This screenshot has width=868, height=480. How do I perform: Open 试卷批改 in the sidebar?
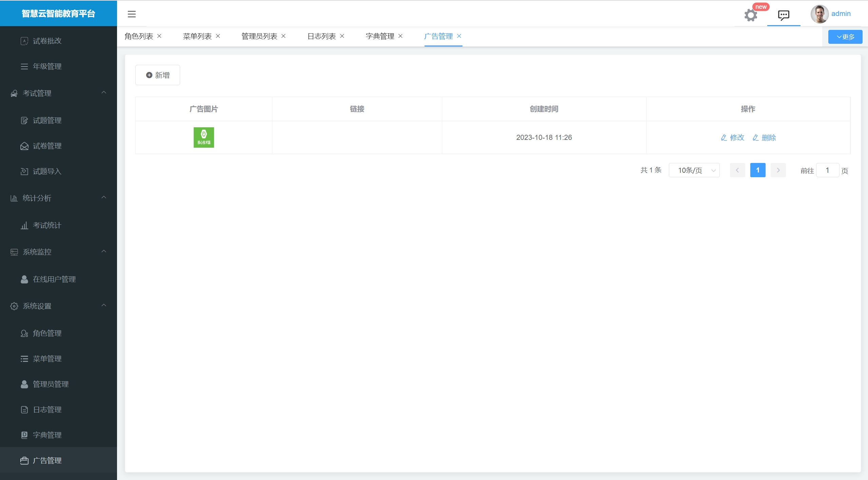(x=47, y=41)
